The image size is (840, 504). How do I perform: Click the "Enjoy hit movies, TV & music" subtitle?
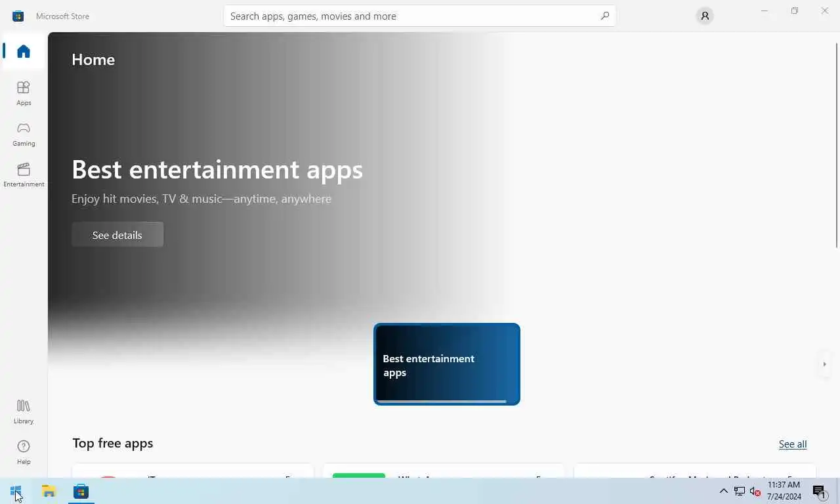coord(201,199)
